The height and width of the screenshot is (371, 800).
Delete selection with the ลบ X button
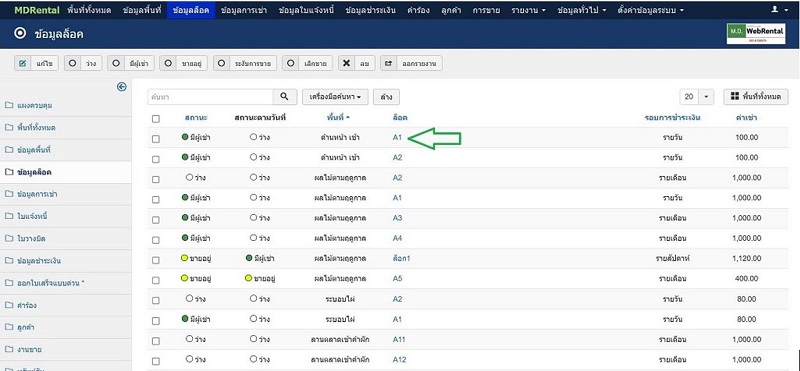pos(357,63)
